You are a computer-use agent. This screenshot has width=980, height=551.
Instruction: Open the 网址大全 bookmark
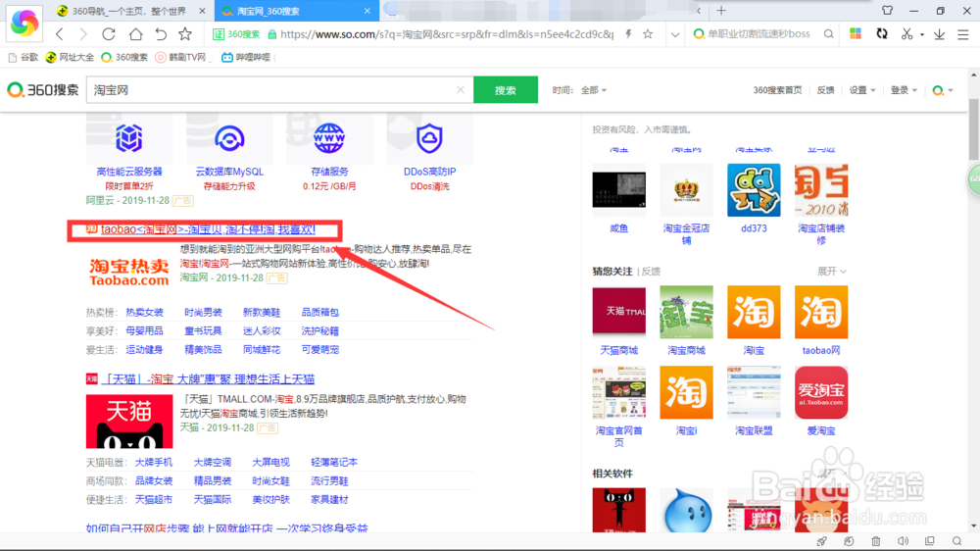[70, 57]
